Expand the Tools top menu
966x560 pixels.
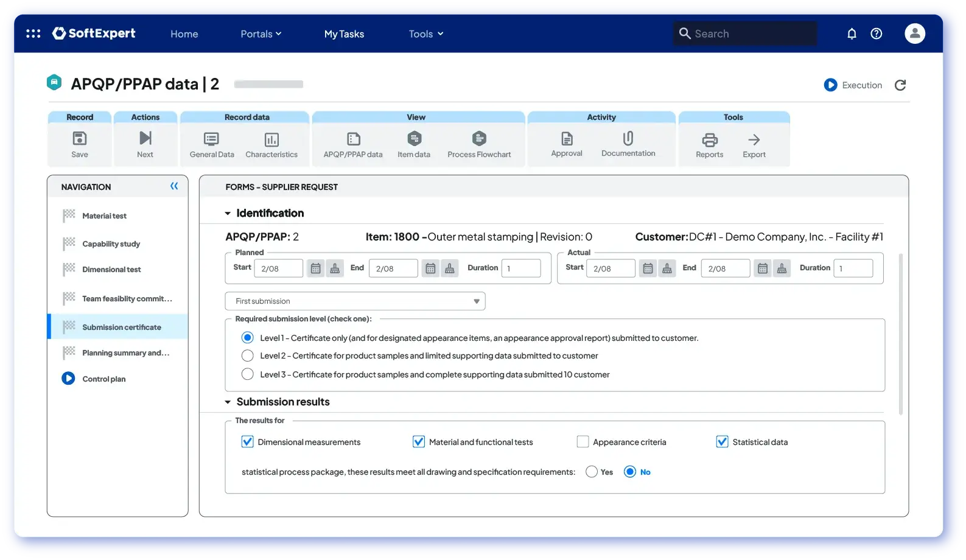coord(426,34)
